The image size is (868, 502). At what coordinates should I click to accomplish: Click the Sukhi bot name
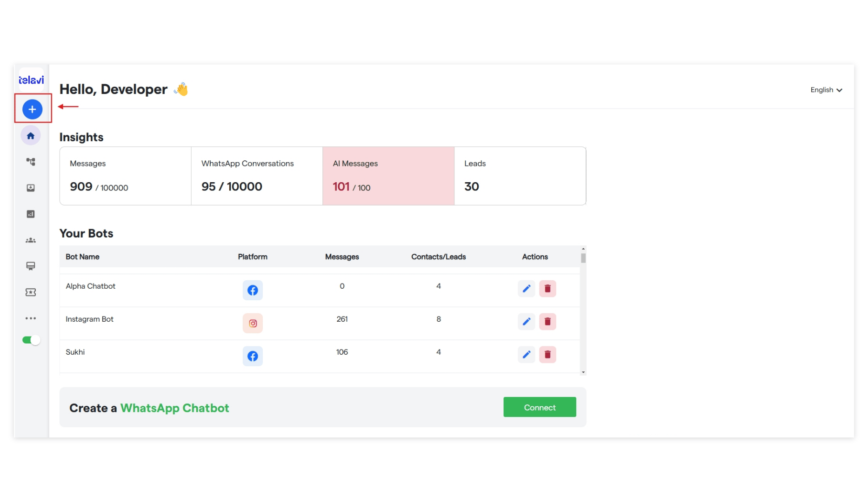(75, 352)
